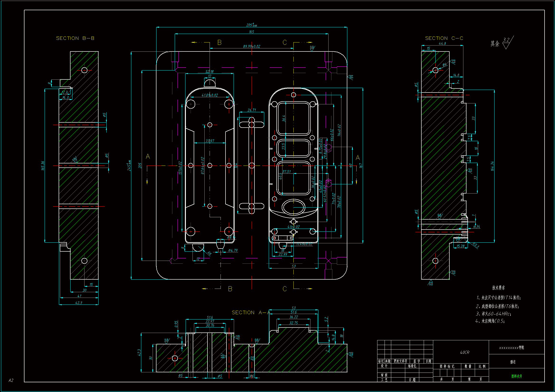Click the xxxxxxxxx学院 title block cell
This screenshot has width=555, height=392.
pos(512,348)
